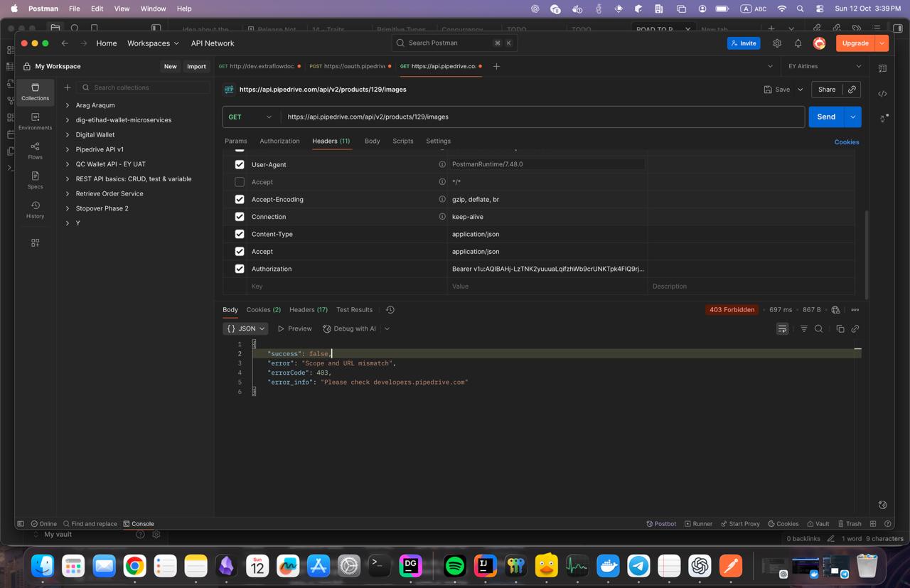Click the Cookies link near Send
Screen dimensions: 910x588
pyautogui.click(x=846, y=141)
